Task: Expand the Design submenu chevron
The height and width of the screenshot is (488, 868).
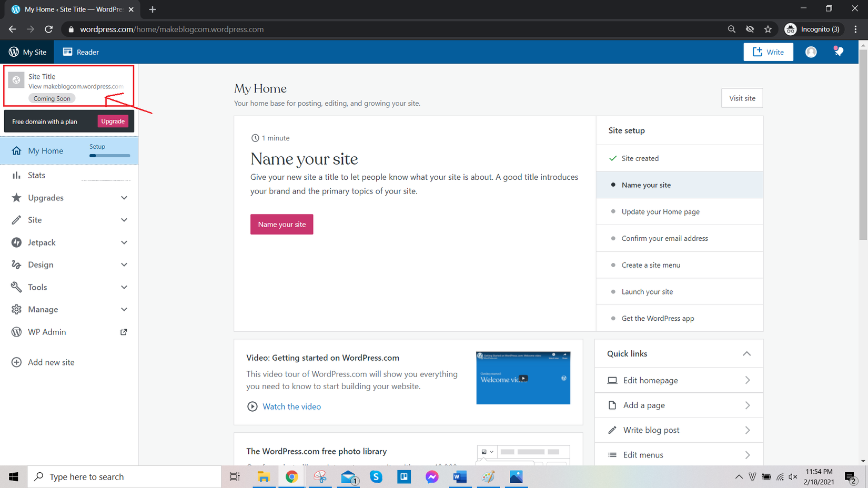Action: pyautogui.click(x=124, y=265)
